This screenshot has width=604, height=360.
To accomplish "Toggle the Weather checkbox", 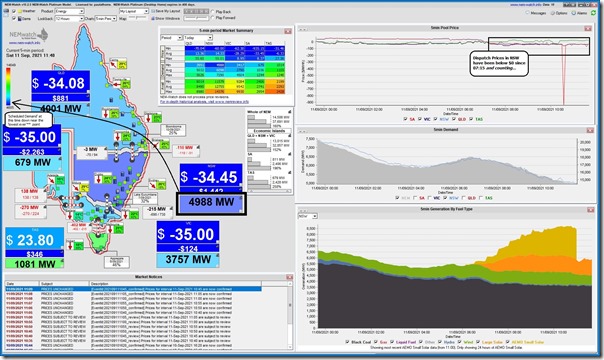I will click(14, 11).
